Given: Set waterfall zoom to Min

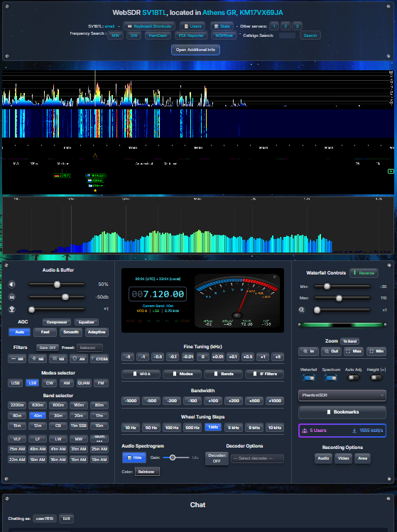Looking at the screenshot, I should coord(376,351).
